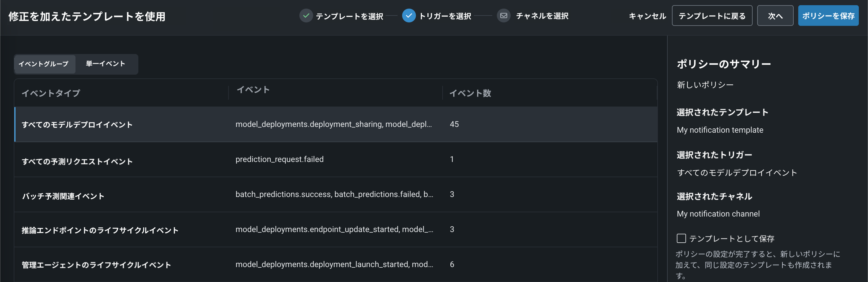Image resolution: width=868 pixels, height=282 pixels.
Task: Click the チャネルを選択 step label
Action: 542,16
